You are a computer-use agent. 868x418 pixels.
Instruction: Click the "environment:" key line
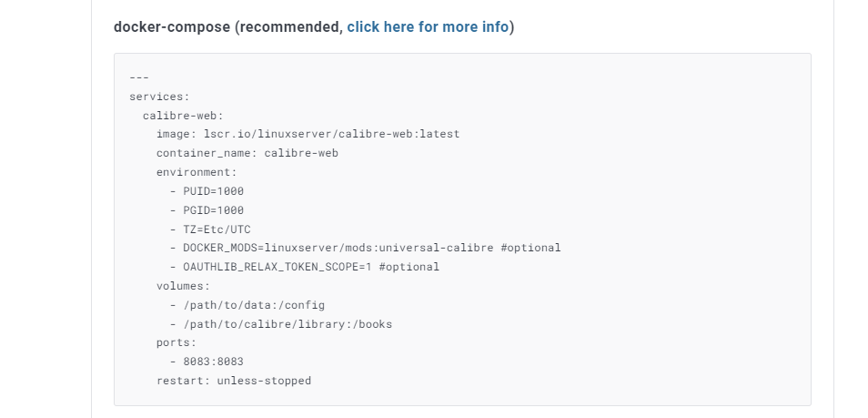click(196, 172)
